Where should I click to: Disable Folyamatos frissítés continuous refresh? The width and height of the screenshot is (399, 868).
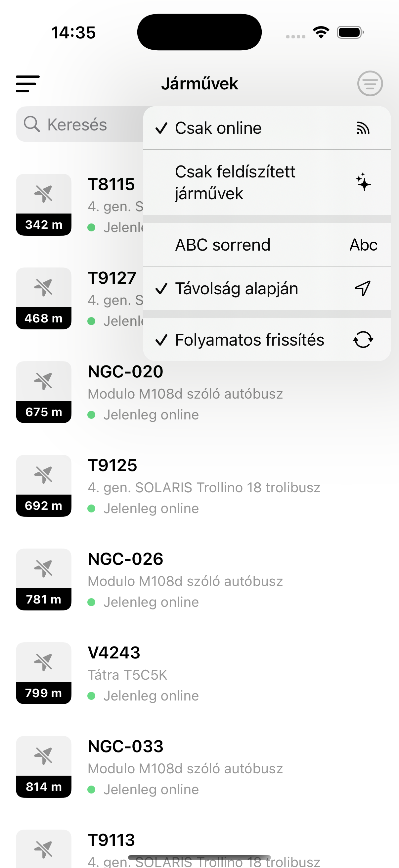pyautogui.click(x=249, y=340)
